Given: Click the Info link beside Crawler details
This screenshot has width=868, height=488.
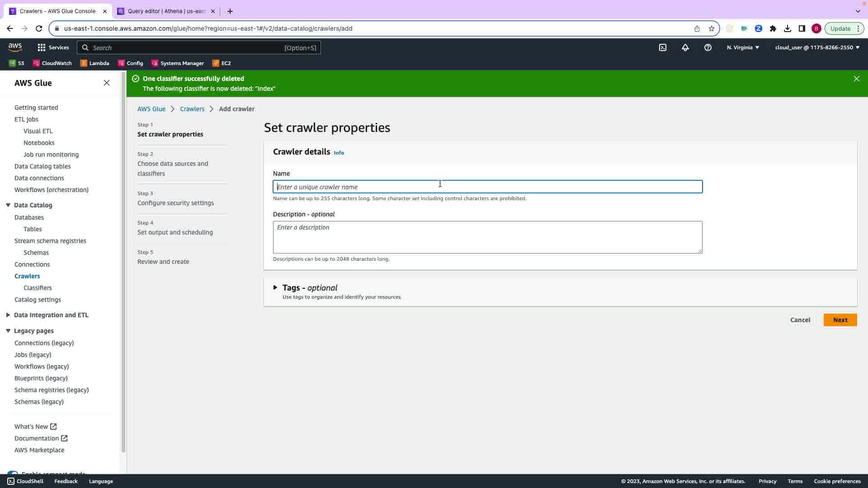Looking at the screenshot, I should click(x=339, y=153).
